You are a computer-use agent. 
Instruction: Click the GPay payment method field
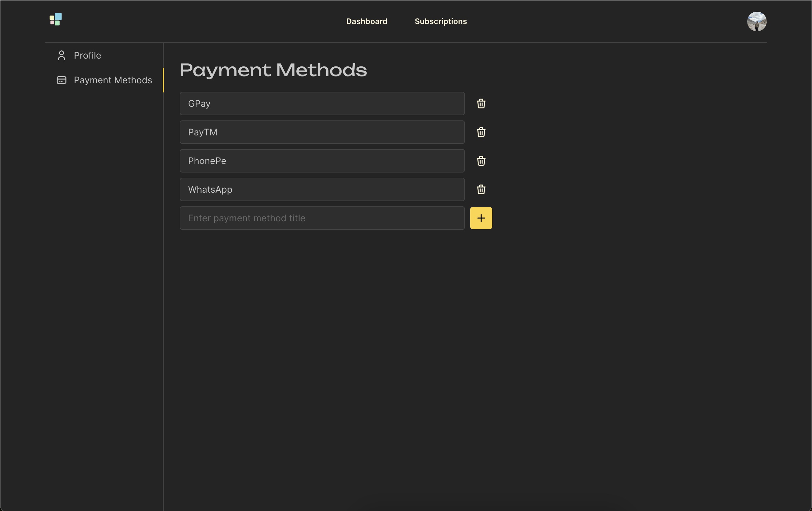322,104
